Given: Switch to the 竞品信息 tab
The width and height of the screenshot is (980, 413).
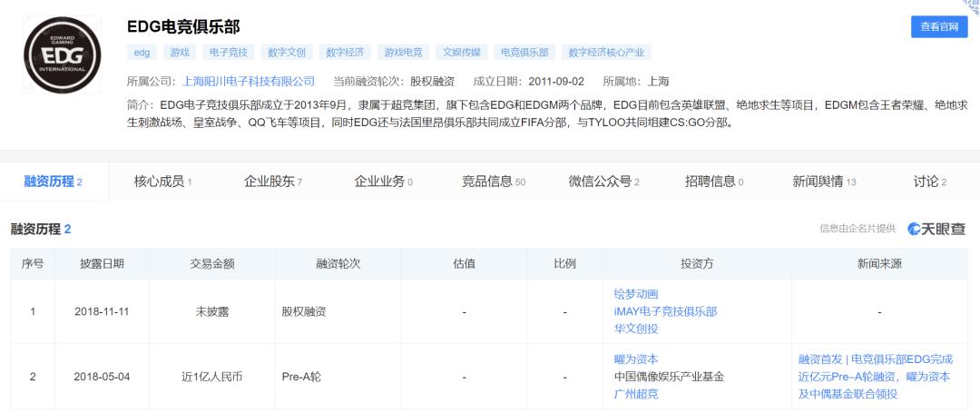Looking at the screenshot, I should click(x=493, y=182).
